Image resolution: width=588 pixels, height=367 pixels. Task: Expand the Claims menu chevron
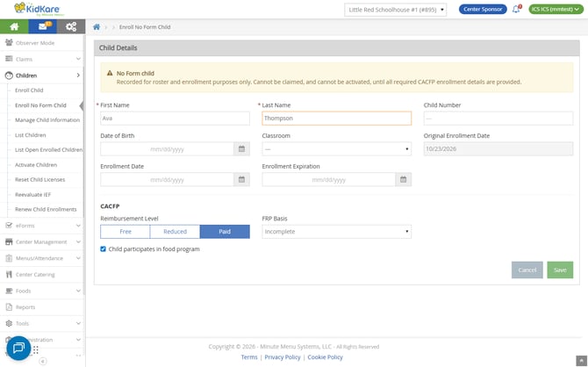tap(78, 59)
